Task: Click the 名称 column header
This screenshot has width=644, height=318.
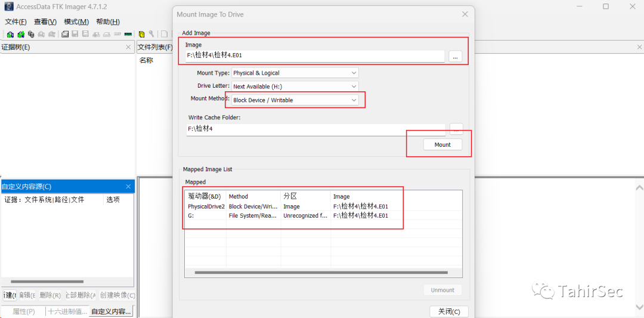Action: pyautogui.click(x=146, y=60)
